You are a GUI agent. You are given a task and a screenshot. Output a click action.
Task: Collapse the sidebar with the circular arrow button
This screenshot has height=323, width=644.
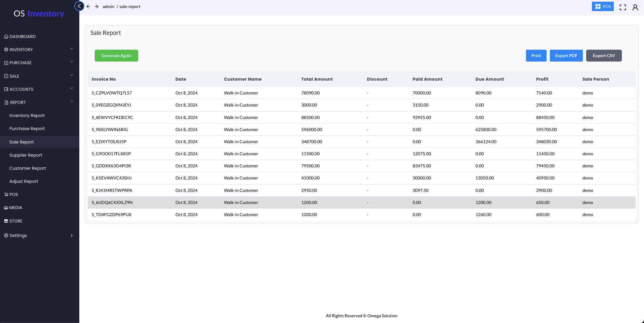pyautogui.click(x=79, y=6)
